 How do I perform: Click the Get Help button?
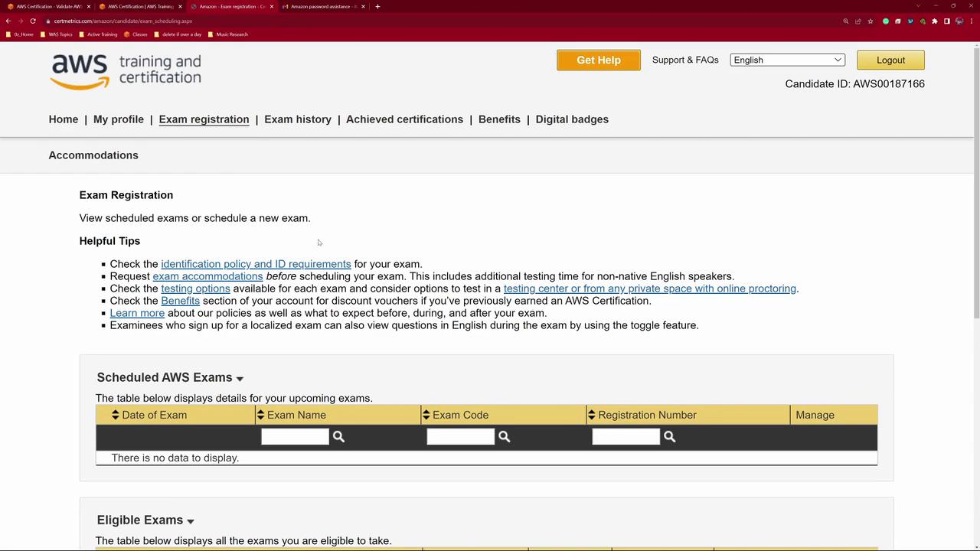click(599, 60)
